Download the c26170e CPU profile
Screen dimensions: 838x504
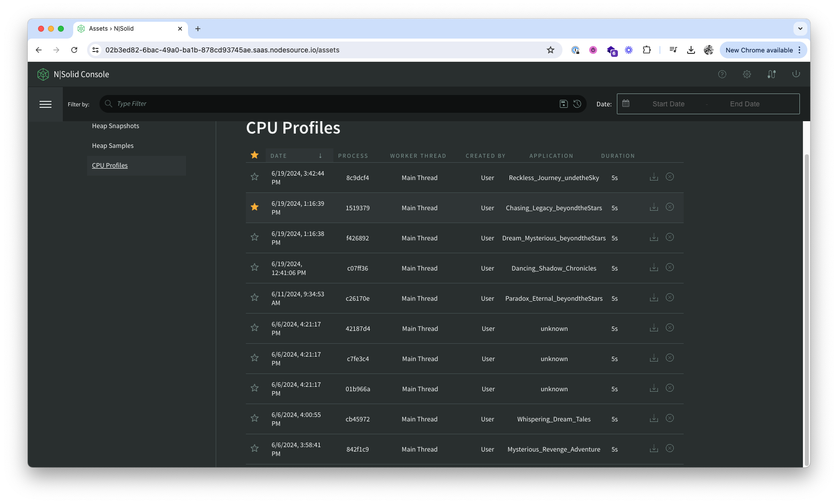[x=654, y=298]
